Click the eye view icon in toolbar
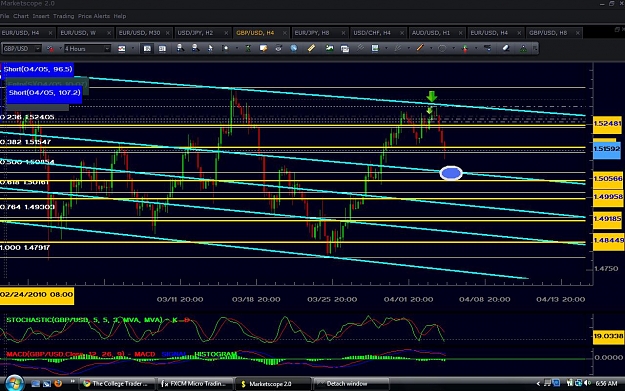The width and height of the screenshot is (625, 391). tap(278, 48)
